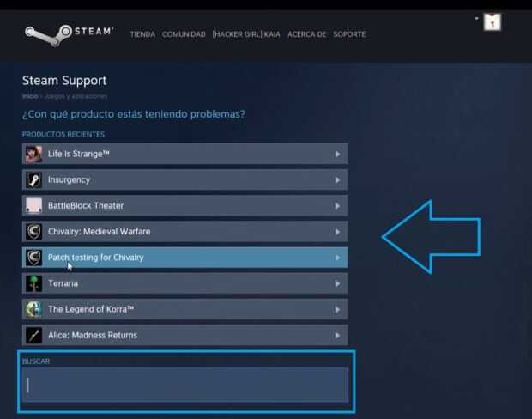Open the ACERCA DE menu item
The image size is (532, 419).
[x=306, y=34]
